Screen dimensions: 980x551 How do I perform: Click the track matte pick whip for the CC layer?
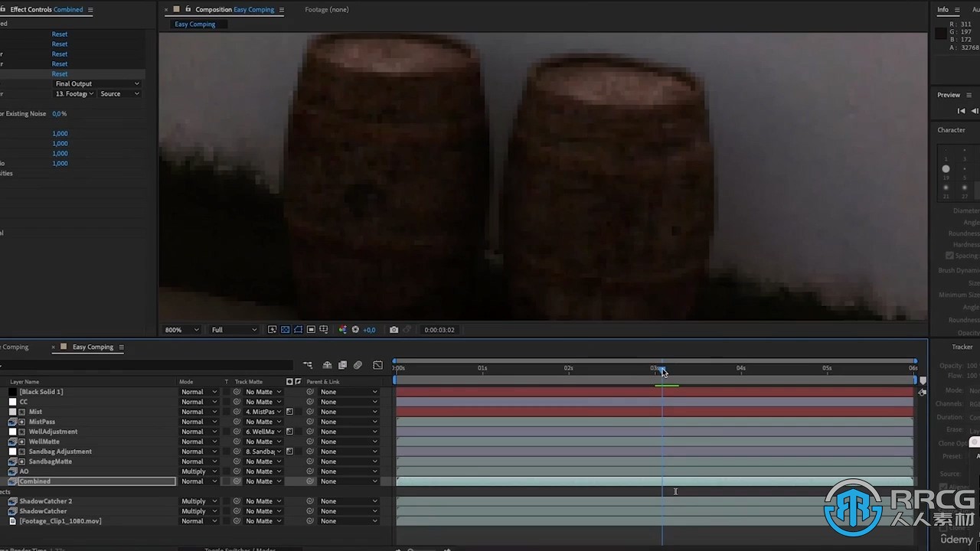tap(237, 402)
